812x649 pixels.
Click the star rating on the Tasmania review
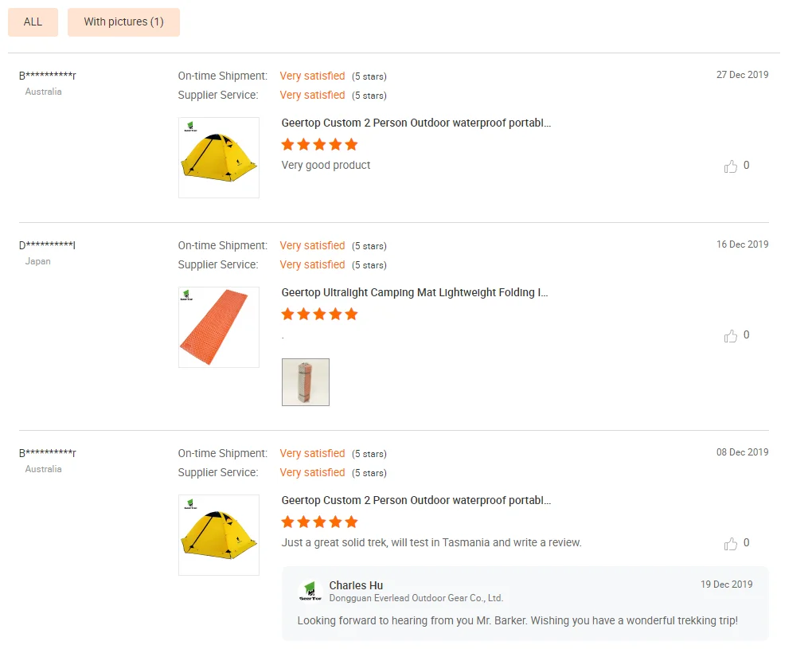(319, 522)
